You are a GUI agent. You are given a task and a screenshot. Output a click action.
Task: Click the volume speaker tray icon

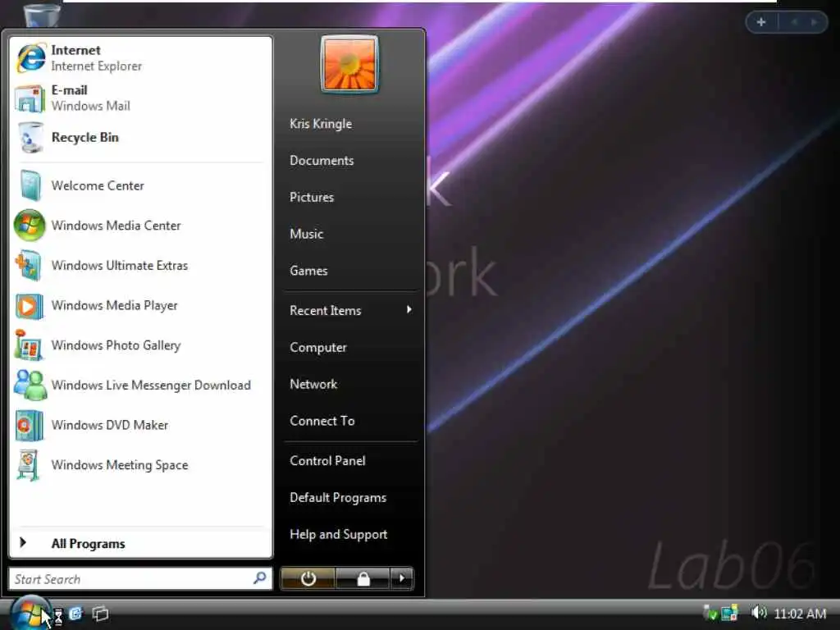pos(759,612)
